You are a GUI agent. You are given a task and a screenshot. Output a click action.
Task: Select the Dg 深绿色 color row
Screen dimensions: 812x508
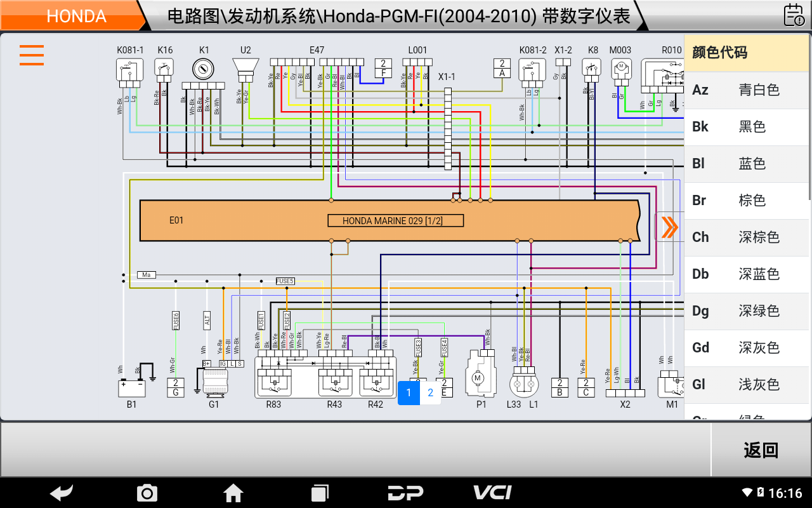coord(747,311)
